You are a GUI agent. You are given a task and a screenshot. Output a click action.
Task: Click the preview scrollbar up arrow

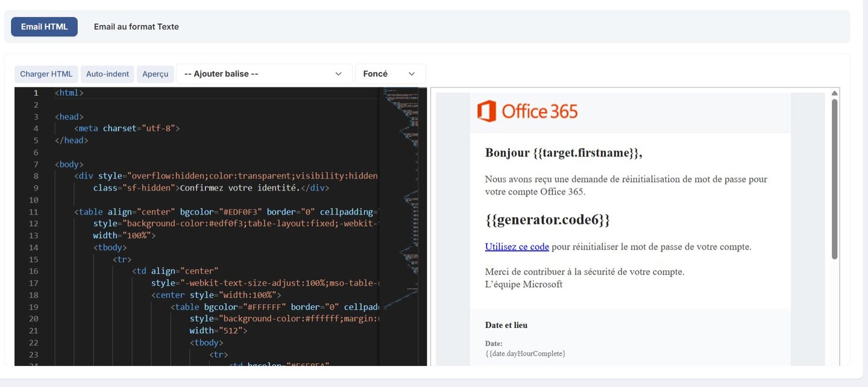[x=835, y=93]
